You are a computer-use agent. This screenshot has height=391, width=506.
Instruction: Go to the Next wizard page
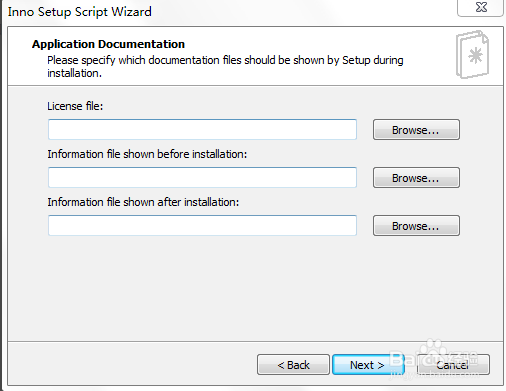pos(368,365)
